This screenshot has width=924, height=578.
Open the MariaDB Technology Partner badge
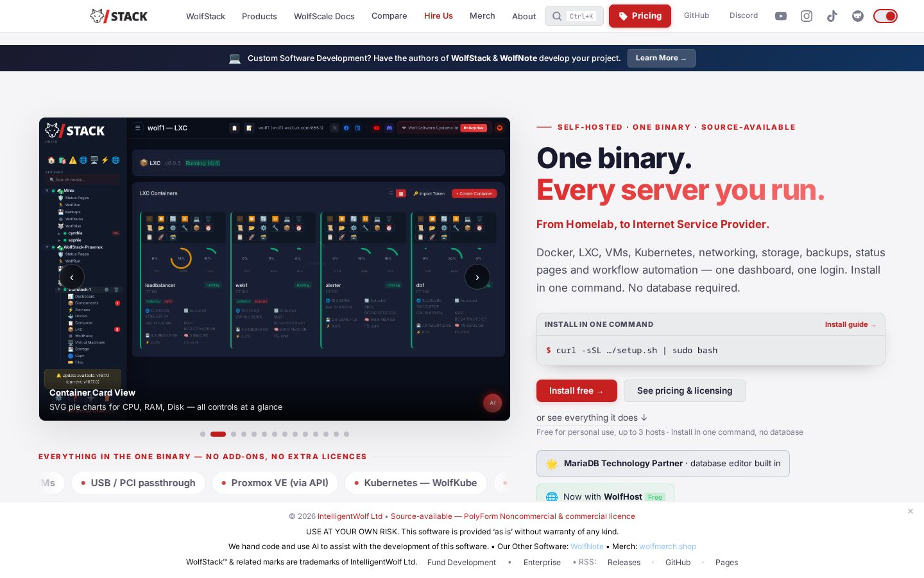(663, 464)
